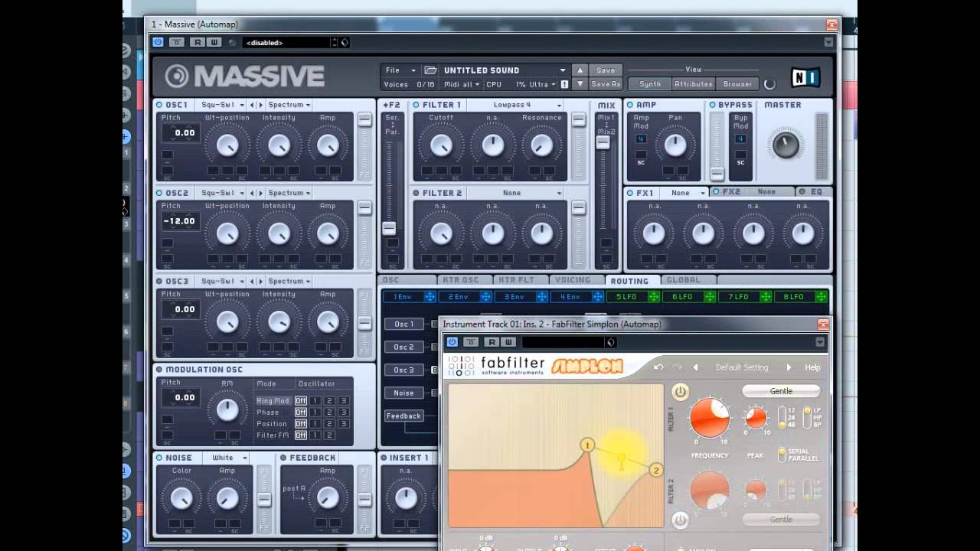The height and width of the screenshot is (551, 980).
Task: Click the Simplon window R automation button
Action: point(492,342)
